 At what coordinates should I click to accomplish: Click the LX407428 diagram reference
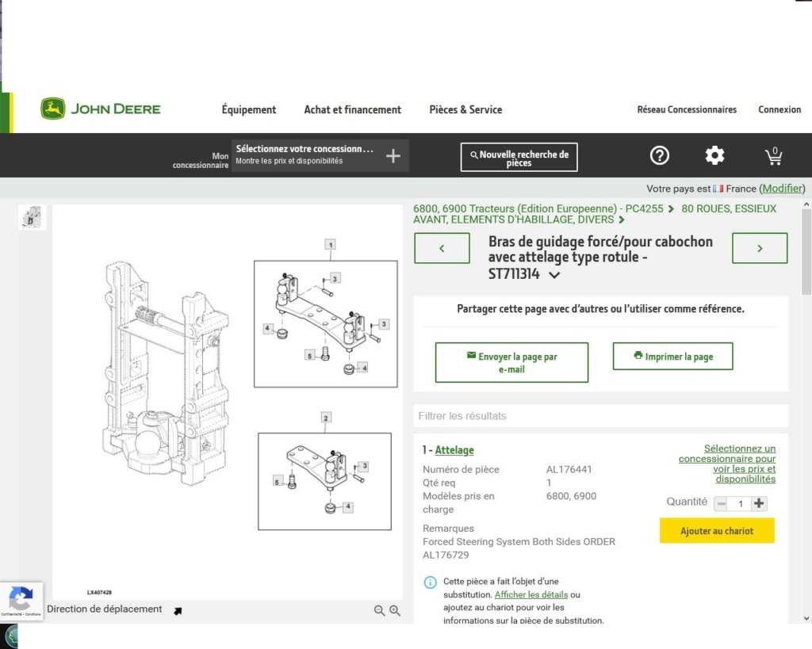pos(99,592)
